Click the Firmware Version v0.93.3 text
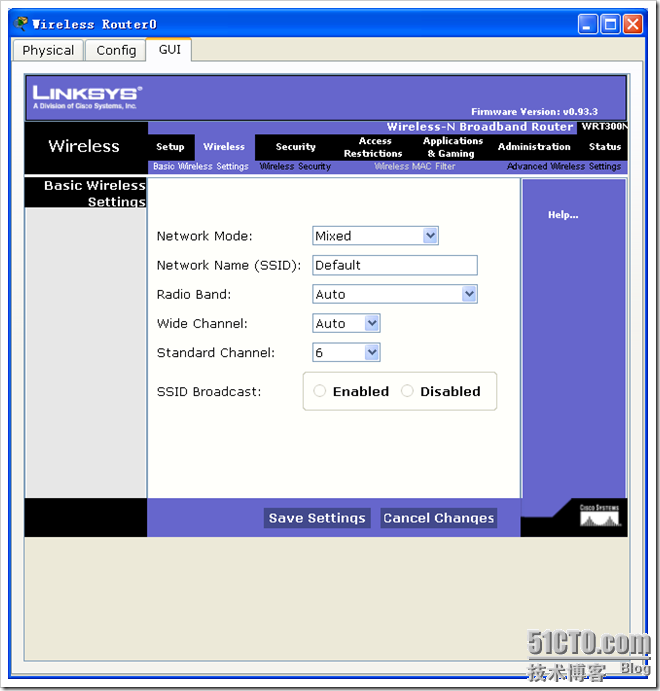This screenshot has height=691, width=660. (x=534, y=111)
